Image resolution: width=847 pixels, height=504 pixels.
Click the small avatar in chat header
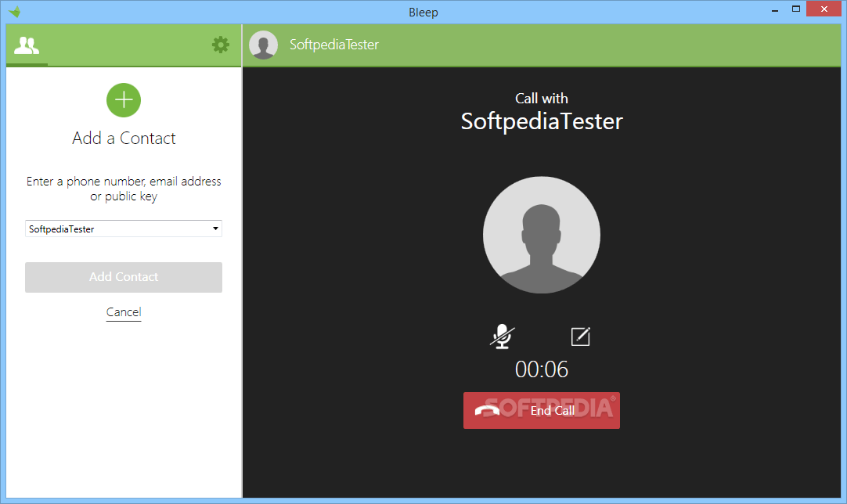[264, 45]
